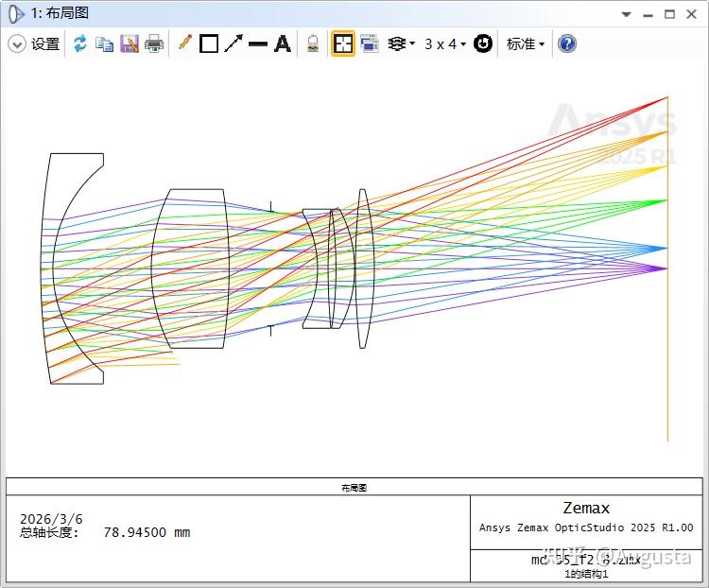Open help with the question mark icon

[x=567, y=43]
